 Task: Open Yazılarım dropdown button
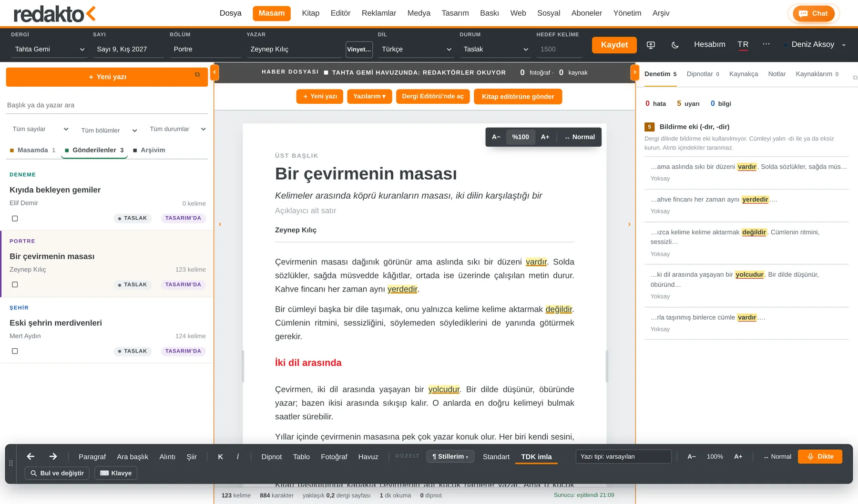[x=369, y=96]
